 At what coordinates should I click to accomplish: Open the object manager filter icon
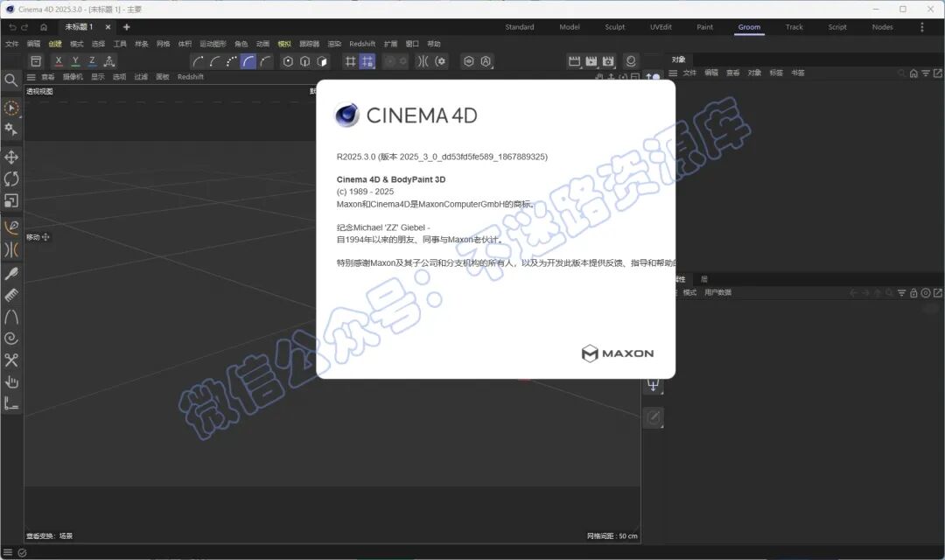coord(926,73)
